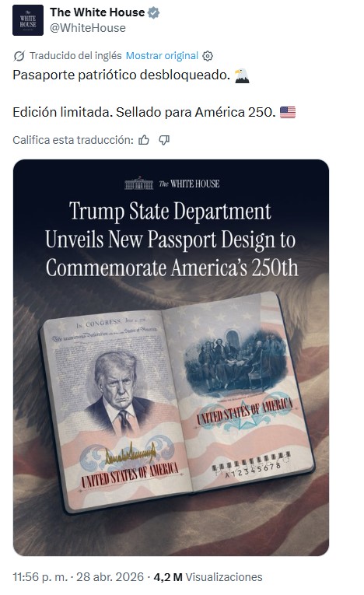Rate the translation with thumbs down
Image resolution: width=364 pixels, height=595 pixels.
pos(164,141)
